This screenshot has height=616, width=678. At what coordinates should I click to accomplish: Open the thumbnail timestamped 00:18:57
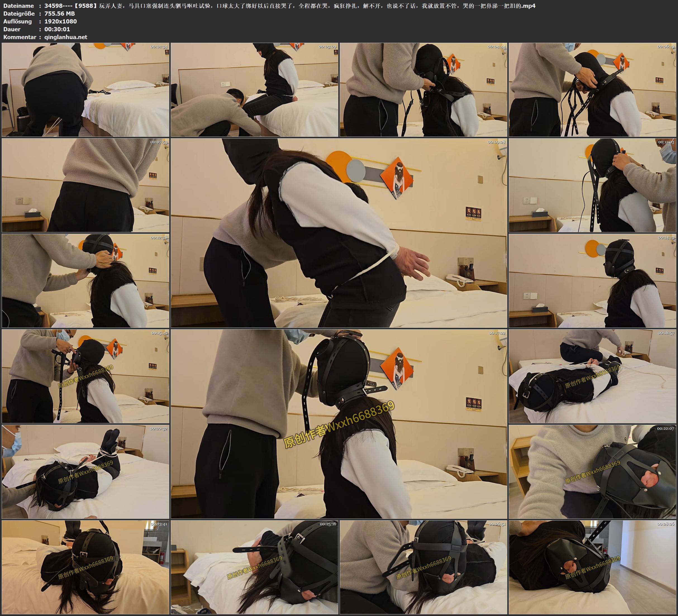593,376
